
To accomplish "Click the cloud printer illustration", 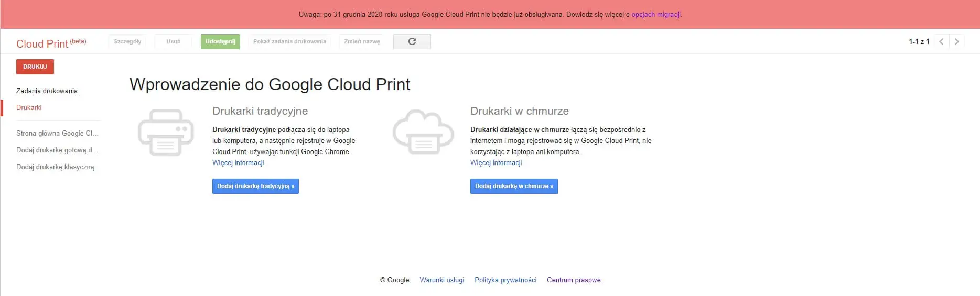I will pyautogui.click(x=423, y=132).
